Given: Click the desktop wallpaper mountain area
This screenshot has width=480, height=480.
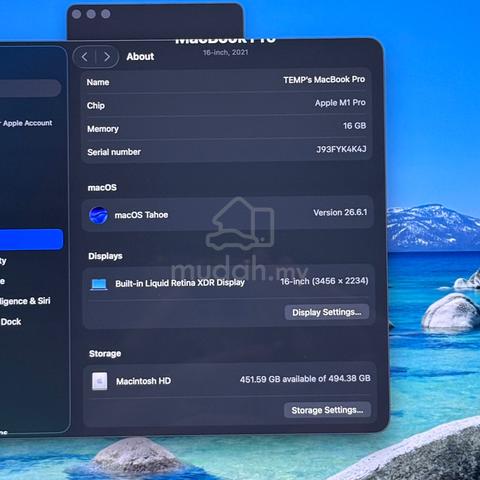Looking at the screenshot, I should point(433,227).
